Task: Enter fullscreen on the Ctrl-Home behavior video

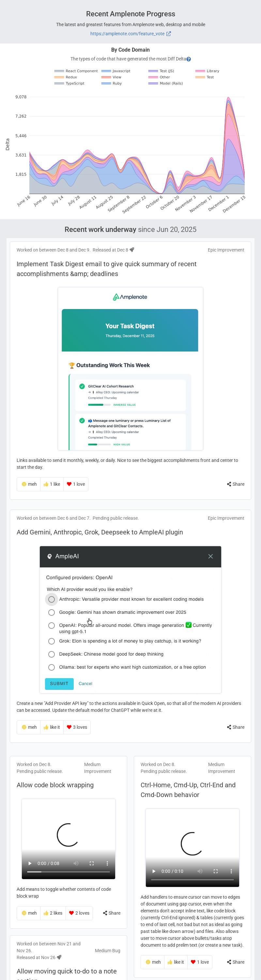Action: click(215, 872)
